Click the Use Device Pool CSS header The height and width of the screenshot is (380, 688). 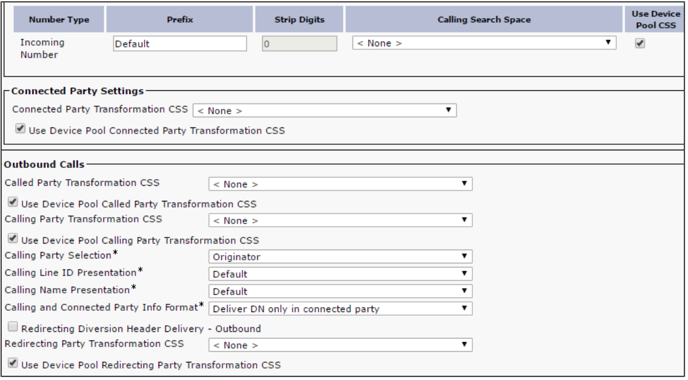656,19
